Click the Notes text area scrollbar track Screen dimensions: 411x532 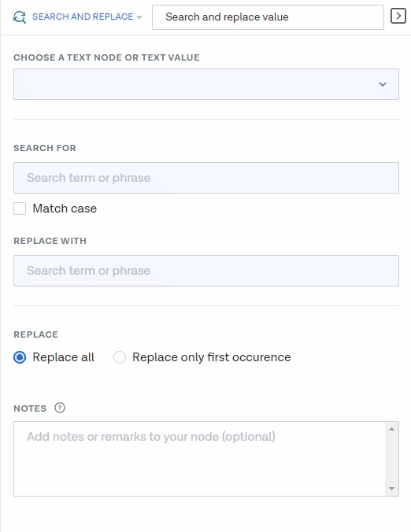point(391,459)
